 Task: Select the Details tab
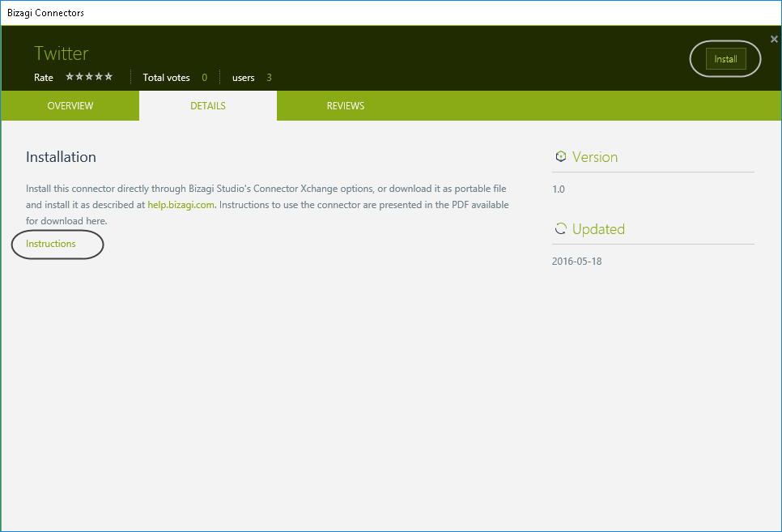208,106
